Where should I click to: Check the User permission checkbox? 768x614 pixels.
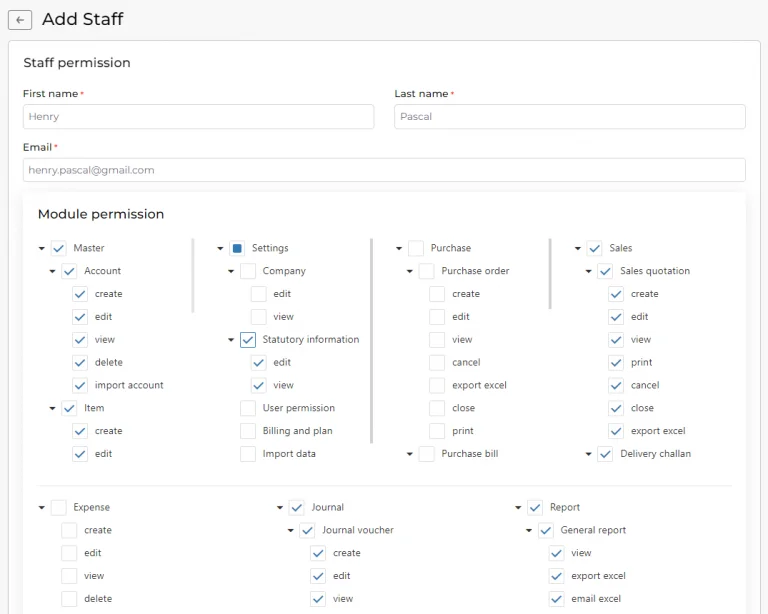click(x=248, y=408)
